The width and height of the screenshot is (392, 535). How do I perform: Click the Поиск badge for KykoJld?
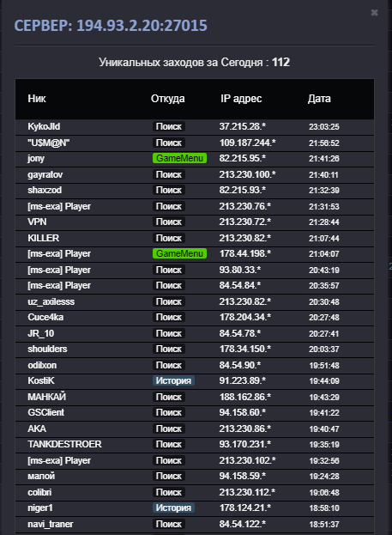pos(169,126)
